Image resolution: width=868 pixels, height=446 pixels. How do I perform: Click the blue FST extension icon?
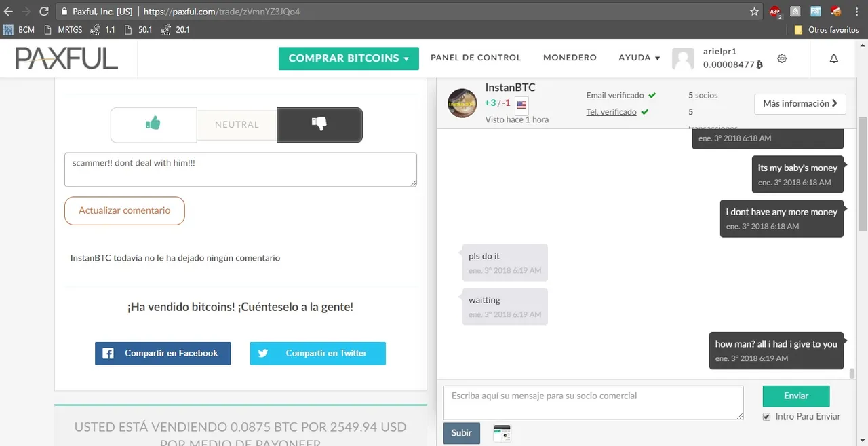(x=816, y=12)
